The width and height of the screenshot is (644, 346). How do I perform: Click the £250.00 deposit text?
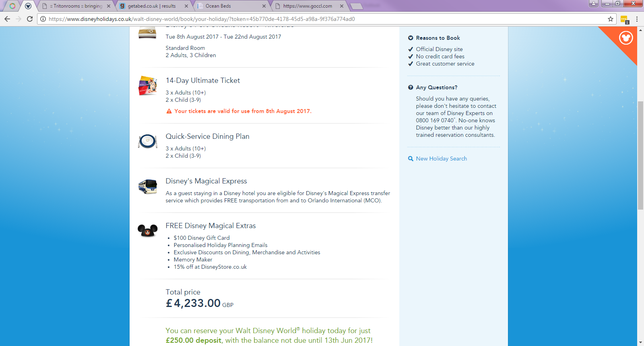click(194, 340)
